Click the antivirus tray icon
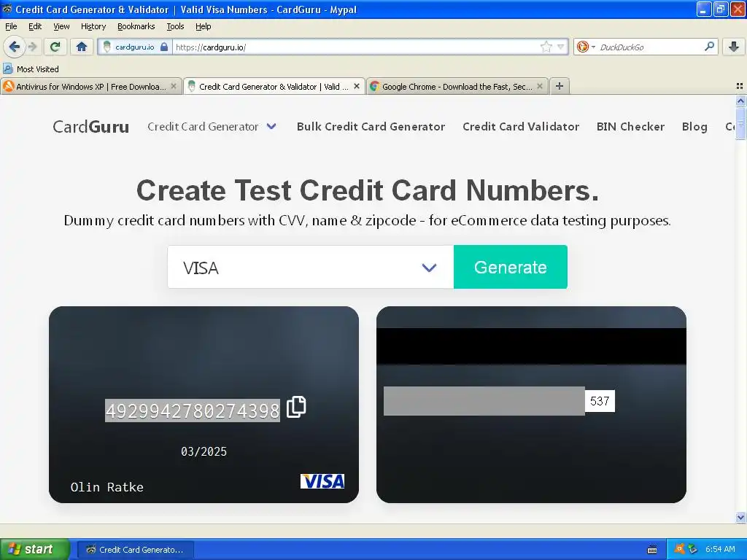Image resolution: width=747 pixels, height=560 pixels. pos(680,549)
